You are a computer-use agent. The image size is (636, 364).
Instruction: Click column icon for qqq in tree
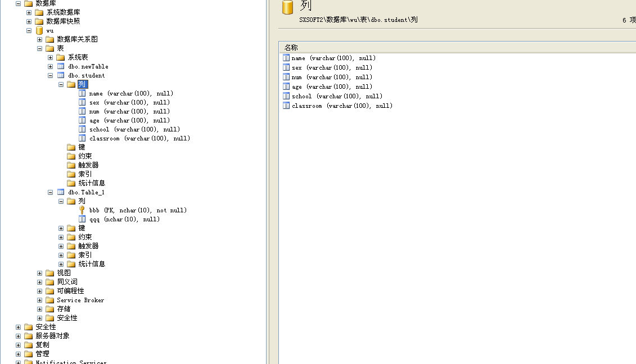coord(82,219)
